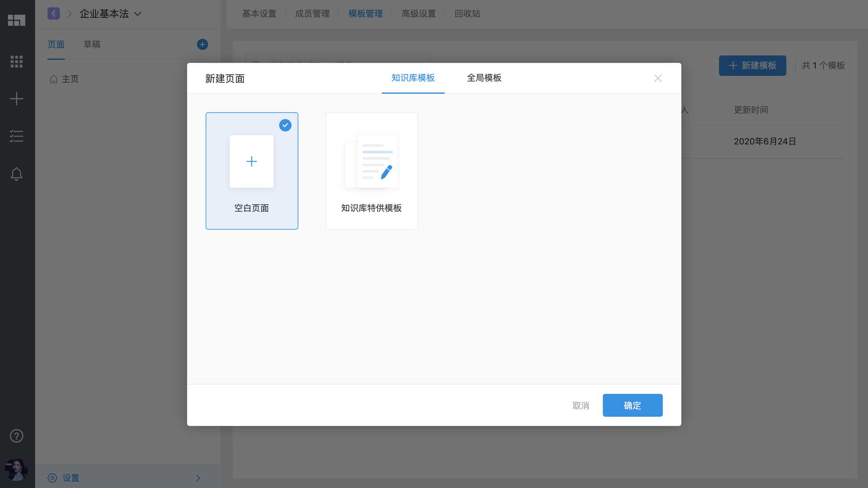This screenshot has width=868, height=488.
Task: Click the 更新时间 column header
Action: click(x=751, y=110)
